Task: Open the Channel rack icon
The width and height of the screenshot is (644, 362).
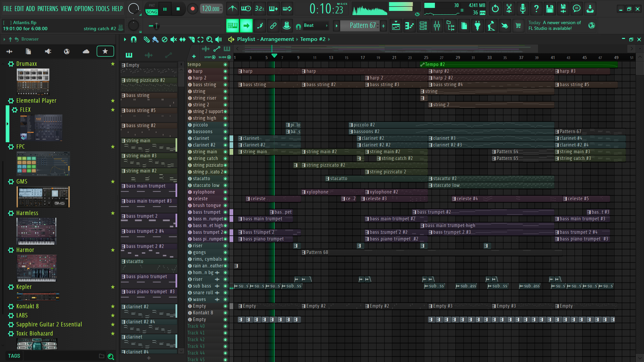Action: (x=423, y=25)
